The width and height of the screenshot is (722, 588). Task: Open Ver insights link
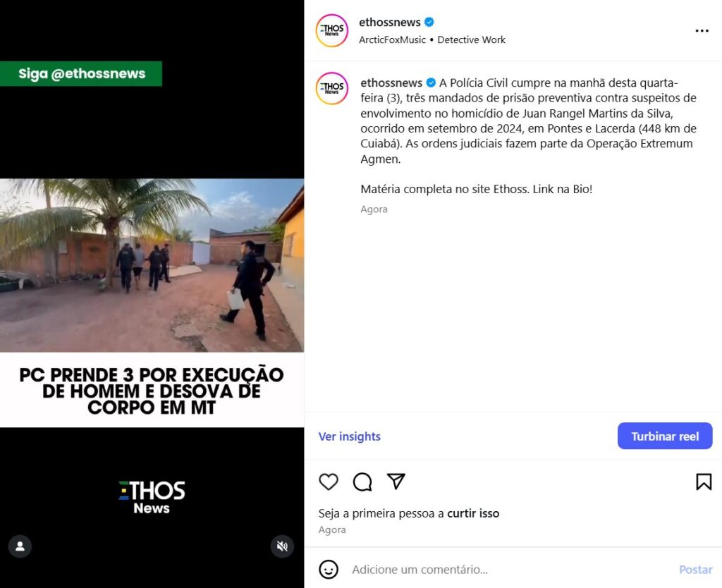(x=350, y=436)
